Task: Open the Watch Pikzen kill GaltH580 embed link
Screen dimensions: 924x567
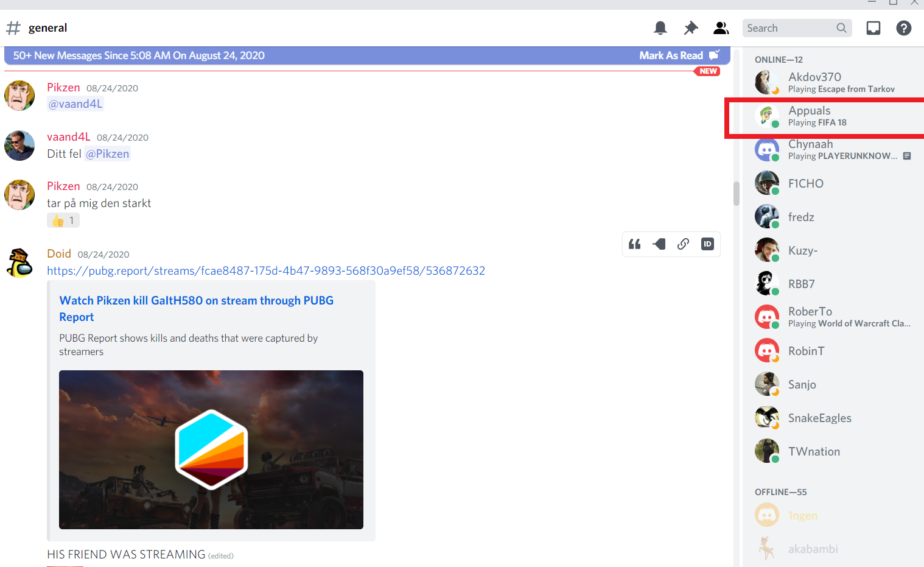Action: (196, 308)
